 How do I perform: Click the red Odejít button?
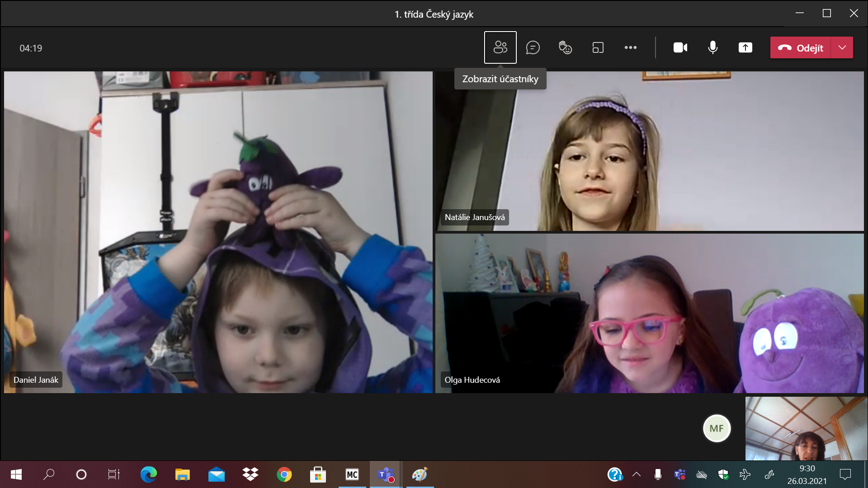coord(800,47)
